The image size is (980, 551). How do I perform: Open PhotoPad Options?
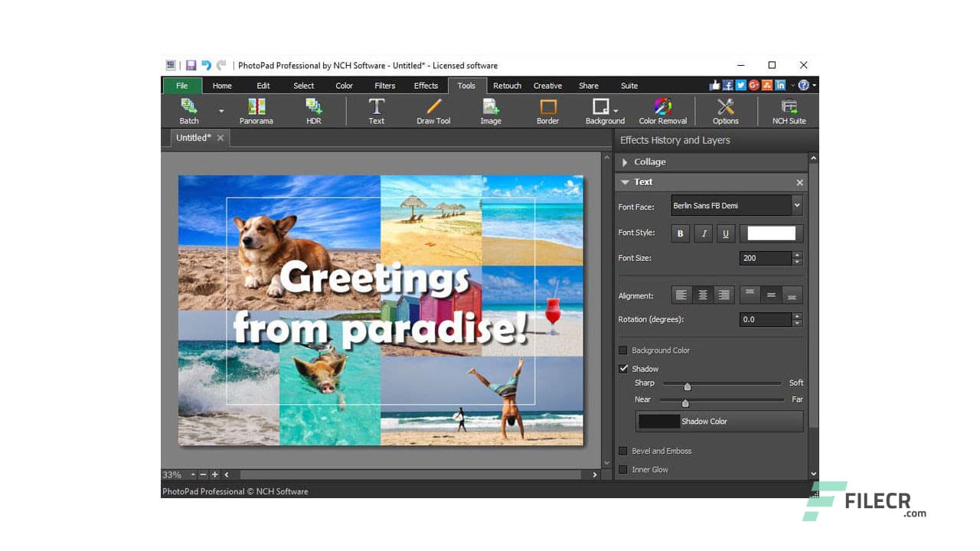point(725,110)
